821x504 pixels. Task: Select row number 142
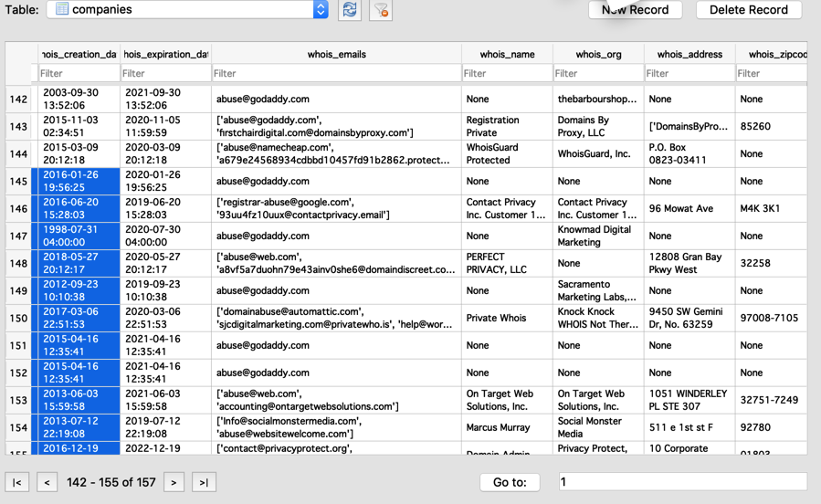[x=18, y=99]
